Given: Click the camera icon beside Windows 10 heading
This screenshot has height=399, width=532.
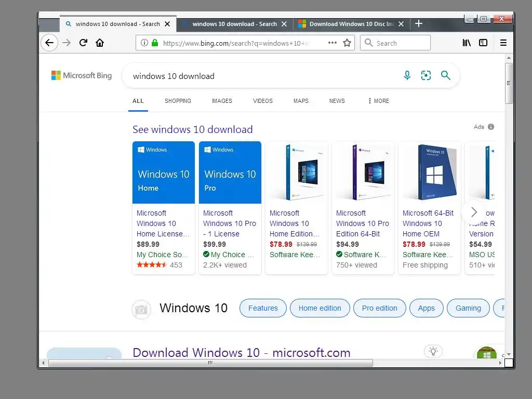Looking at the screenshot, I should click(141, 309).
